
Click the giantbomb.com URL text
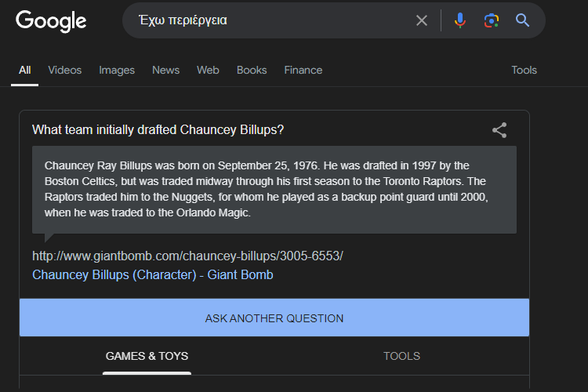187,256
